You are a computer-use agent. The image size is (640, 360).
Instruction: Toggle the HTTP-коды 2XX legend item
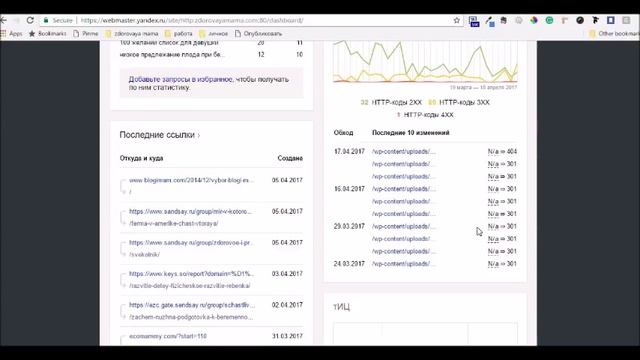coord(391,102)
